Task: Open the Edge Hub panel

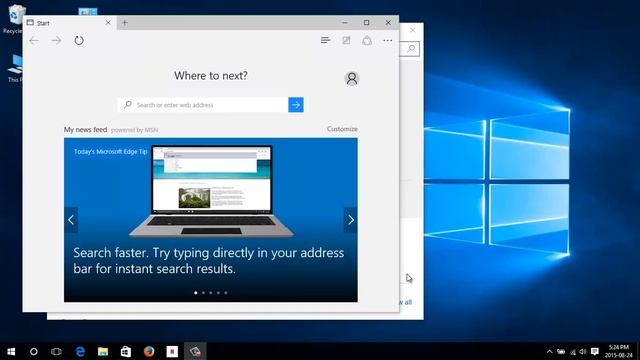Action: [x=325, y=40]
